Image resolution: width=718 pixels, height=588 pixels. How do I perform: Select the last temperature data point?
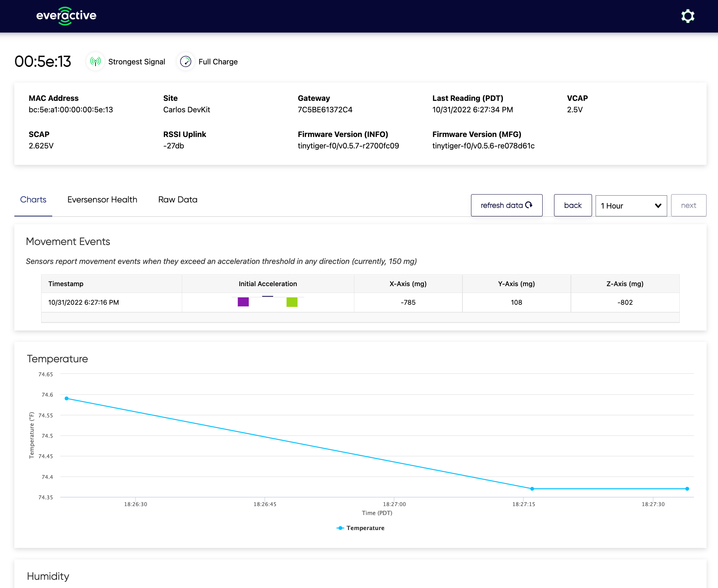(x=687, y=489)
